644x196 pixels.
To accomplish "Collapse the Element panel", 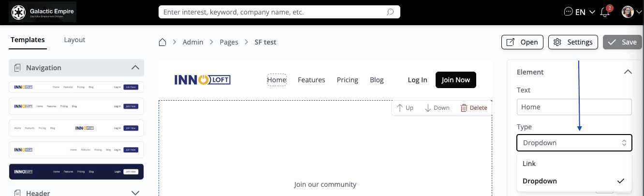I will click(x=628, y=72).
